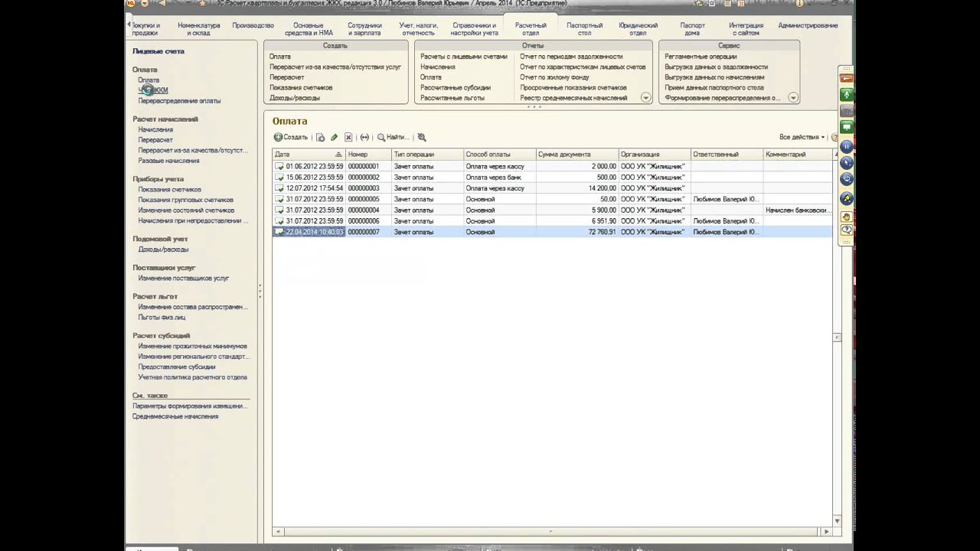Click the Создать button

point(291,137)
